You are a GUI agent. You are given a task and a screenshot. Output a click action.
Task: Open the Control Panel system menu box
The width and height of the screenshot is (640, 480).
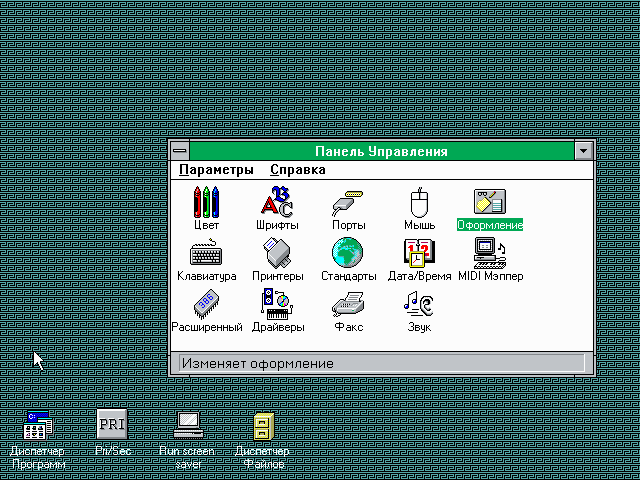pyautogui.click(x=180, y=151)
